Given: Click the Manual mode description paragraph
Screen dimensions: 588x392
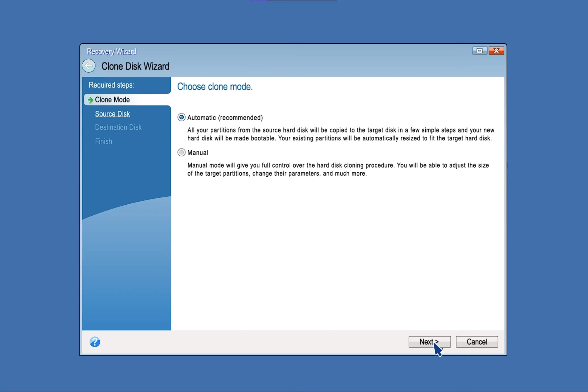Looking at the screenshot, I should pos(338,169).
